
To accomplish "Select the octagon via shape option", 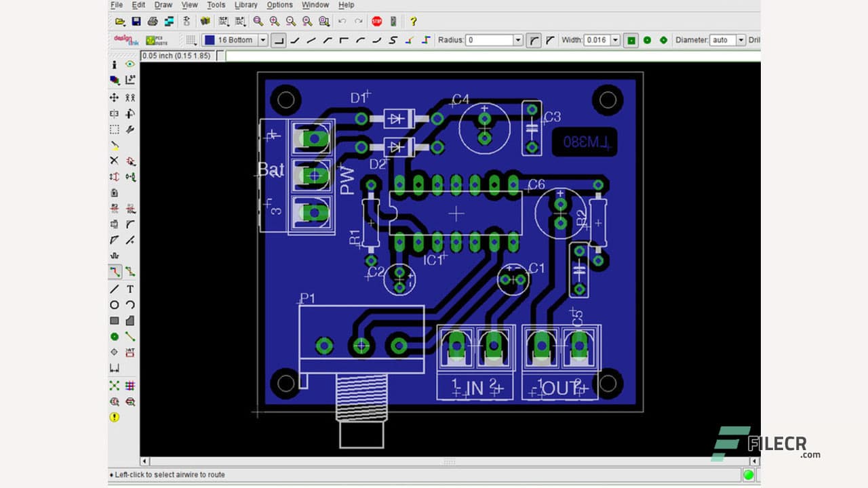I will click(663, 41).
